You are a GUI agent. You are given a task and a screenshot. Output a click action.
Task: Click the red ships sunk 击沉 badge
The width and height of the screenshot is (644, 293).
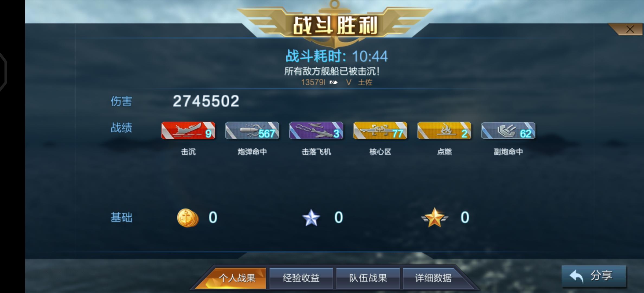point(188,130)
